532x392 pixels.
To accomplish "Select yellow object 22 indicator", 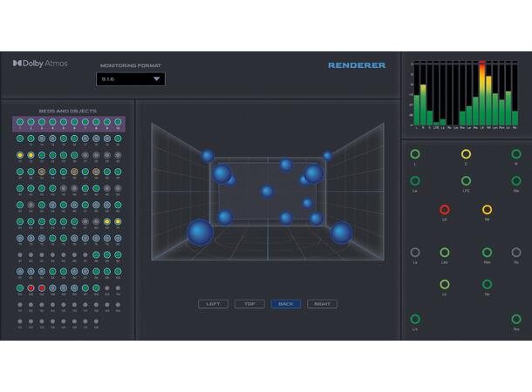I will 31,155.
